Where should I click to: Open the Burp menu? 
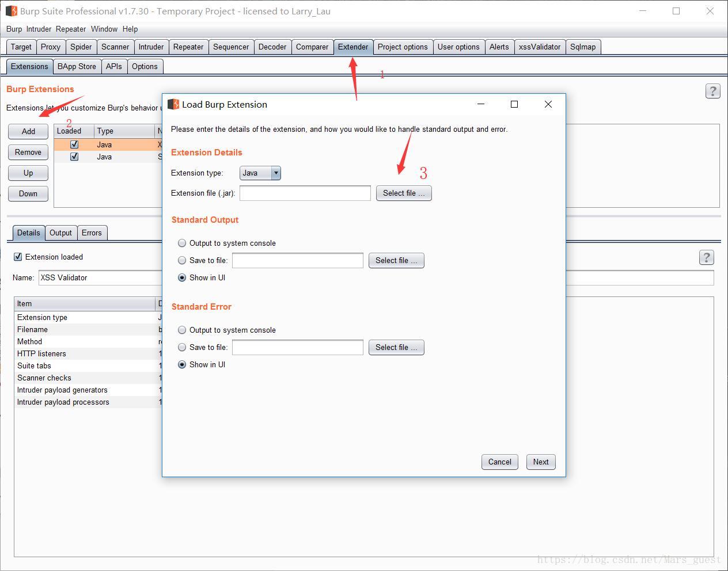pyautogui.click(x=14, y=29)
